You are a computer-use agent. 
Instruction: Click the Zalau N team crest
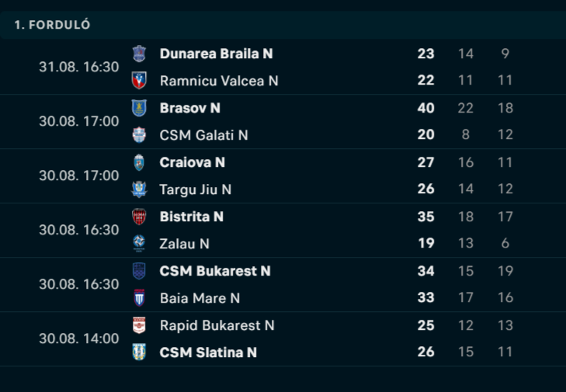pos(139,244)
